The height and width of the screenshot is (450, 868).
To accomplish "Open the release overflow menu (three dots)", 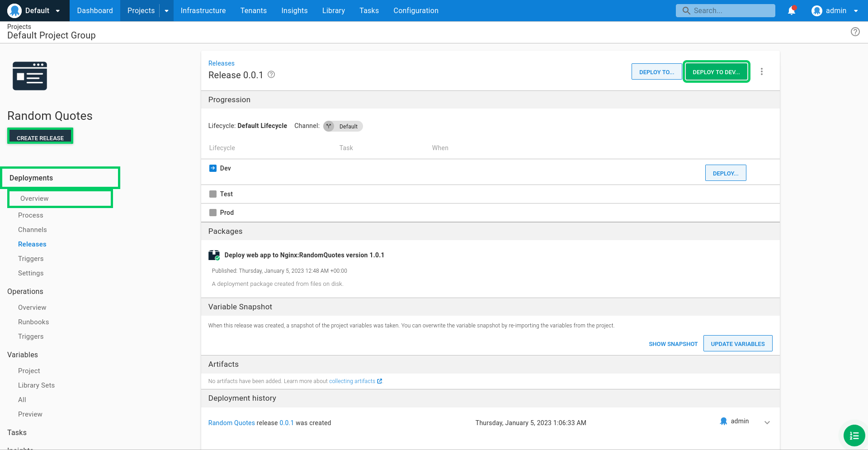I will (x=762, y=71).
